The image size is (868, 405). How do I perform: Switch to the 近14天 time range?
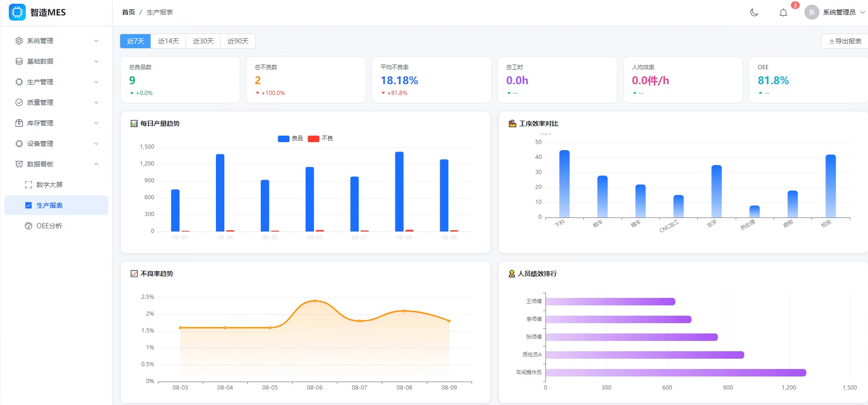point(168,41)
